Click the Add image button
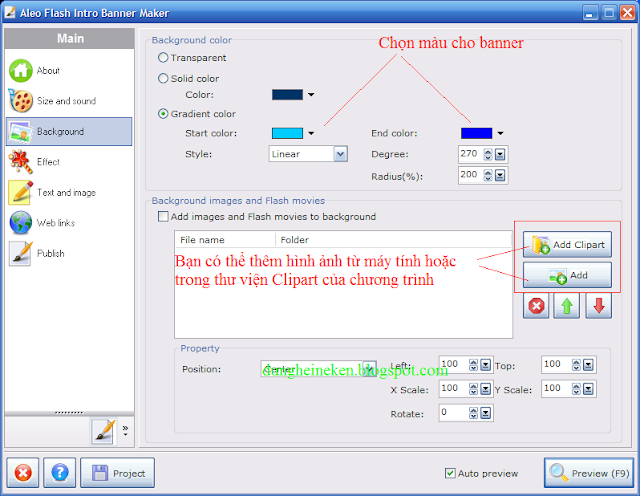The width and height of the screenshot is (640, 496). (x=567, y=275)
